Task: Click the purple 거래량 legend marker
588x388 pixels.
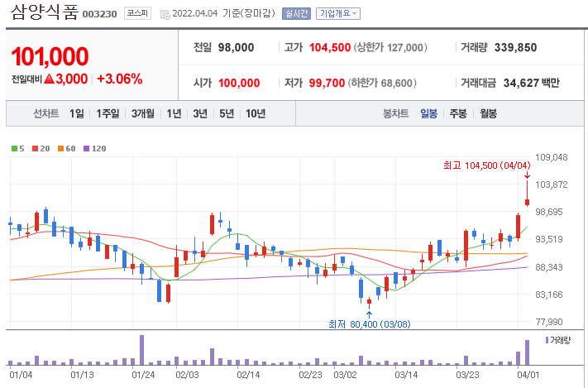Action: pyautogui.click(x=547, y=340)
